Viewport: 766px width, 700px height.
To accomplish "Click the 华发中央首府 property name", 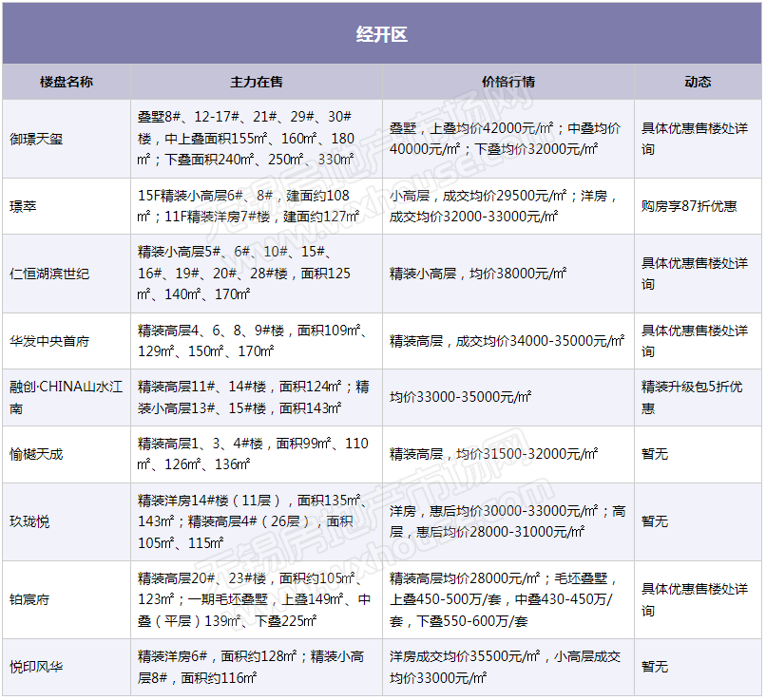I will (x=49, y=341).
